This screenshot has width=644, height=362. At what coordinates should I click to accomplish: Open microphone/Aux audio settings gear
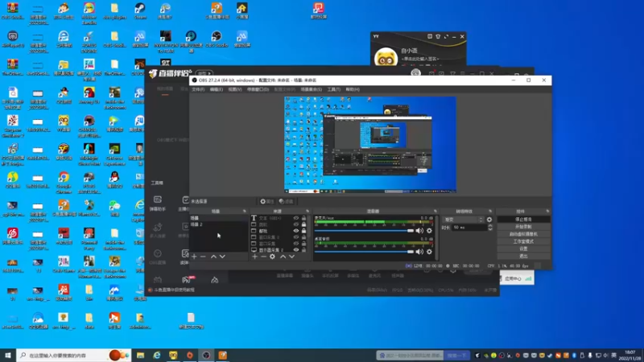click(x=429, y=231)
